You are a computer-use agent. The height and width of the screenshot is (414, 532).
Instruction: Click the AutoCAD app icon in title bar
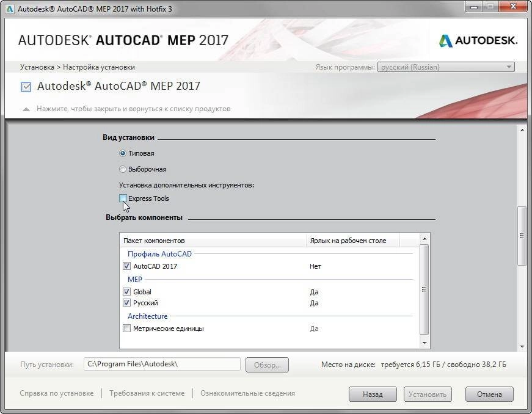point(10,9)
